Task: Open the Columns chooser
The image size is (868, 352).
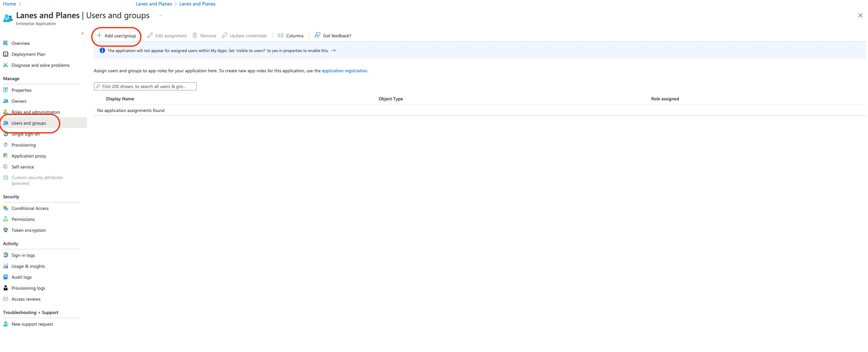Action: 291,36
